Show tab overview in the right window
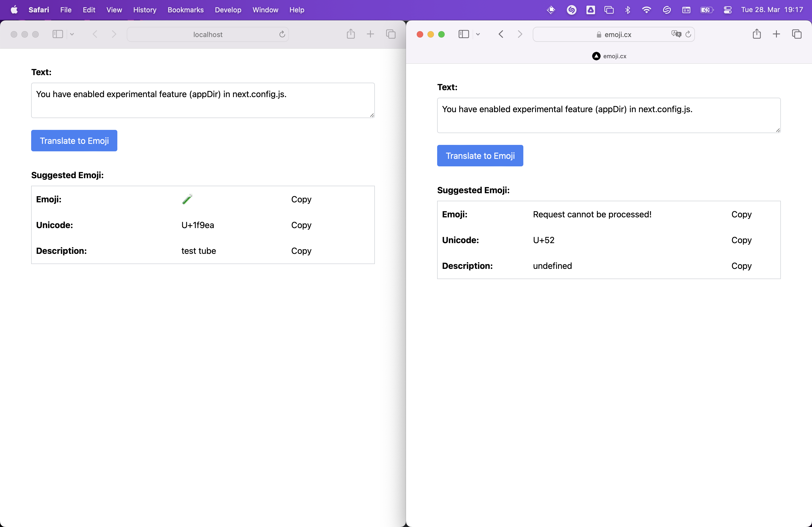 (x=797, y=34)
